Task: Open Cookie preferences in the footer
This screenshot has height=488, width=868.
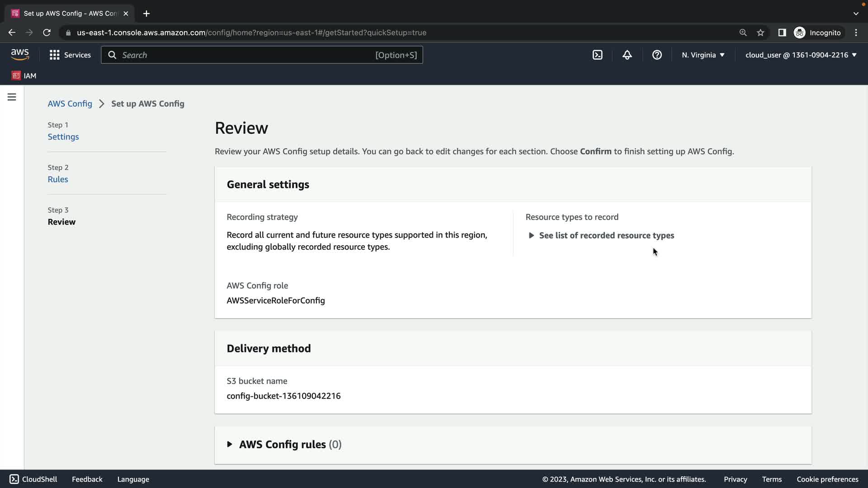Action: 827,479
